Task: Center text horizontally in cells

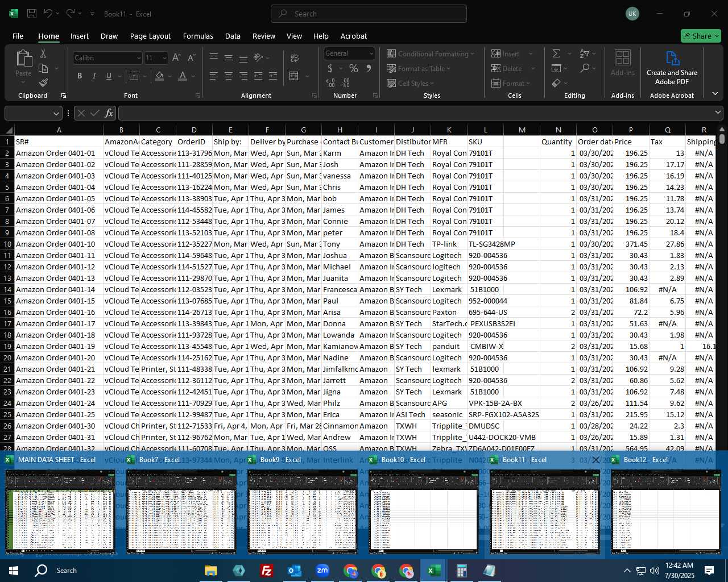Action: pyautogui.click(x=229, y=76)
